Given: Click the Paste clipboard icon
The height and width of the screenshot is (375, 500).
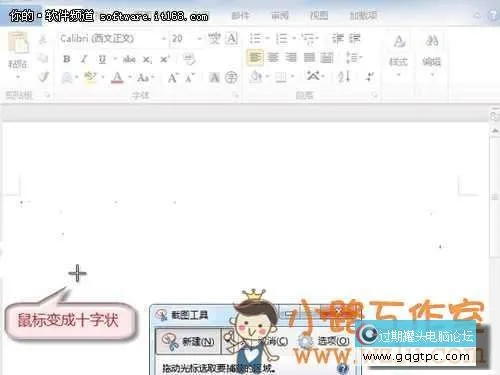Looking at the screenshot, I should pos(18,43).
